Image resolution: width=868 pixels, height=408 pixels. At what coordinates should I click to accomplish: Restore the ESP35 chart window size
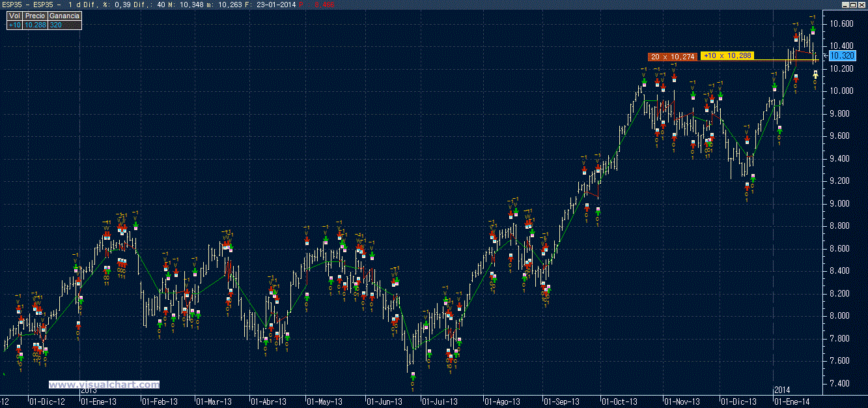[853, 4]
